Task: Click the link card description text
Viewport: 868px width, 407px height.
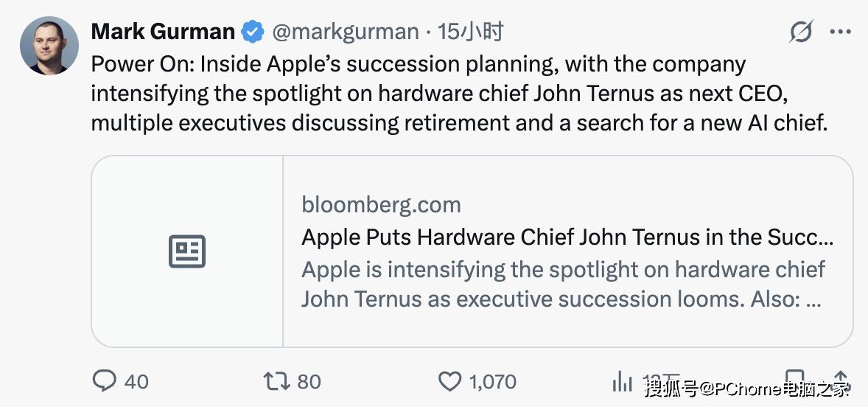Action: click(x=563, y=285)
